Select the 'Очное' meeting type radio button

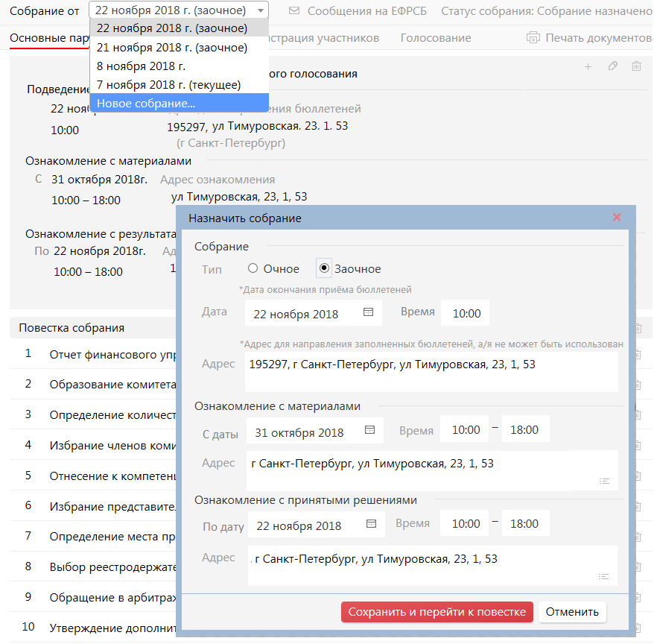pyautogui.click(x=253, y=268)
